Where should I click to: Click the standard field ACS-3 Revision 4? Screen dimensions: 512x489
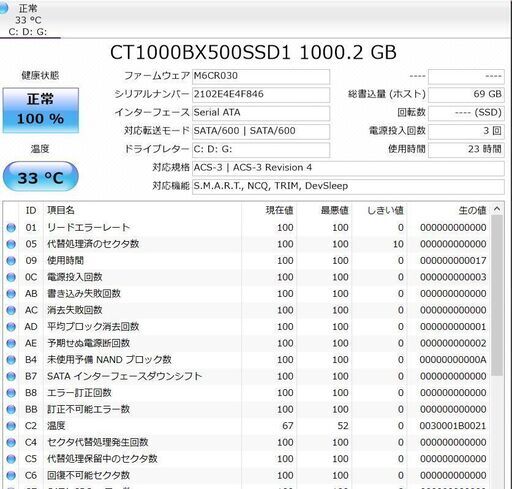pyautogui.click(x=348, y=168)
